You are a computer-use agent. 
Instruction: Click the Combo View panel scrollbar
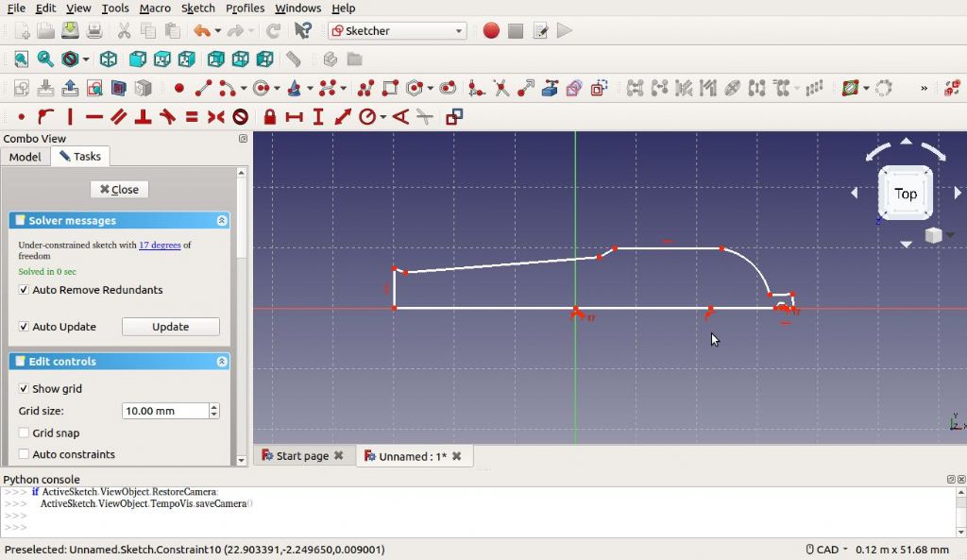coord(241,316)
